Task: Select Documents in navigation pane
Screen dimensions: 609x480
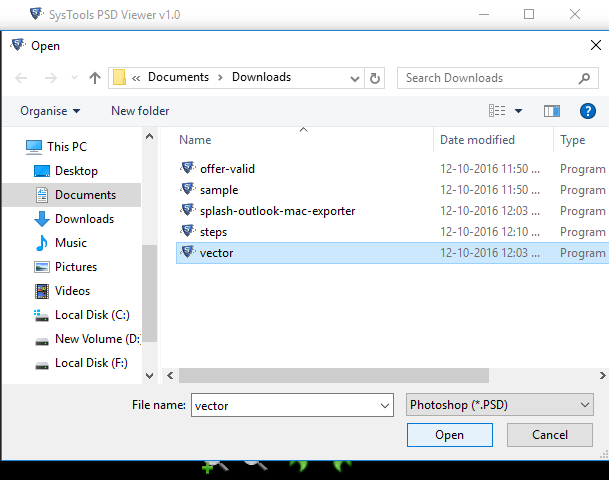Action: tap(72, 195)
